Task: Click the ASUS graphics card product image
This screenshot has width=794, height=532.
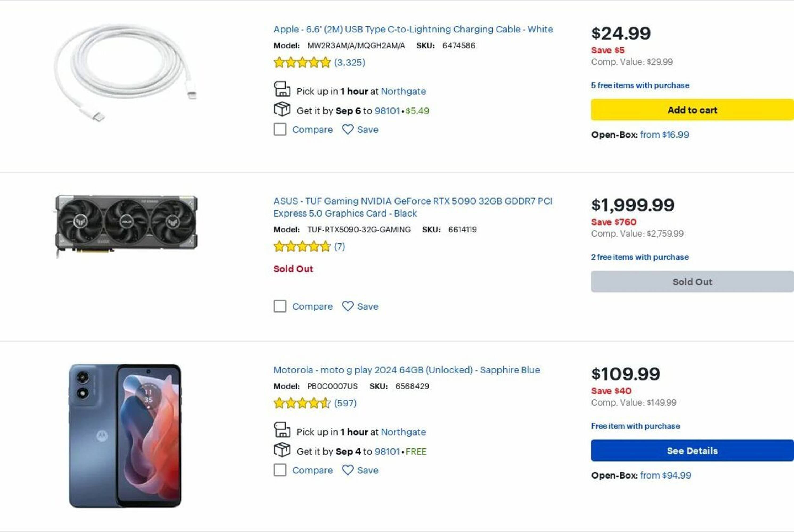Action: pyautogui.click(x=126, y=224)
